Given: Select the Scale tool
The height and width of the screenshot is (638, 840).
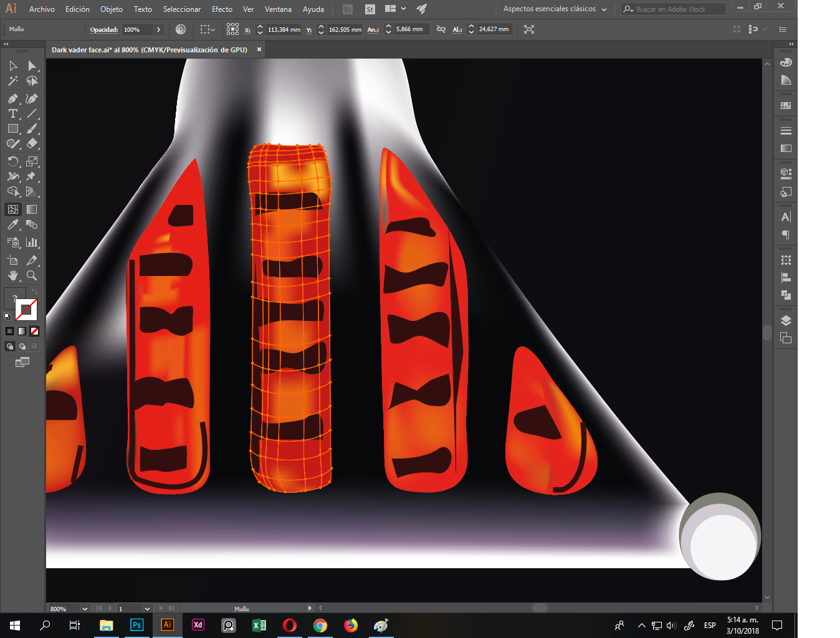Looking at the screenshot, I should 32,161.
